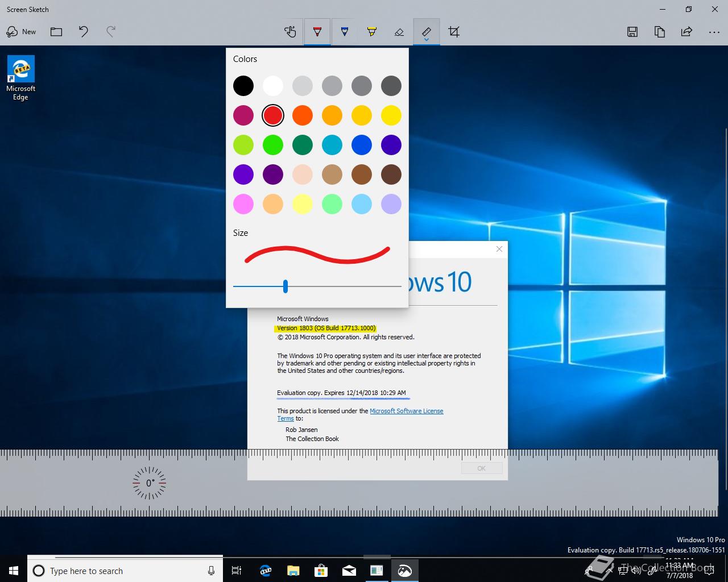The image size is (728, 582).
Task: Click the Microsoft Edge Beta desktop shortcut
Action: [x=21, y=78]
